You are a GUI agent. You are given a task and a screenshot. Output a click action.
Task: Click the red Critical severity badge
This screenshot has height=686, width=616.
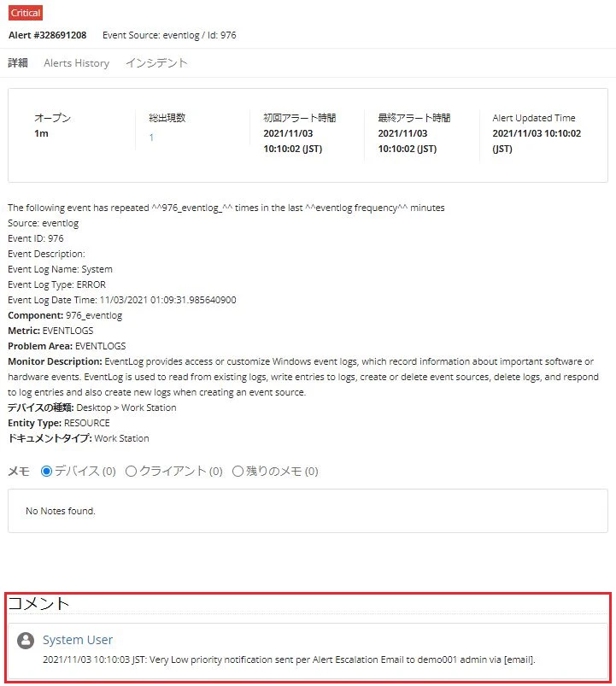(26, 13)
